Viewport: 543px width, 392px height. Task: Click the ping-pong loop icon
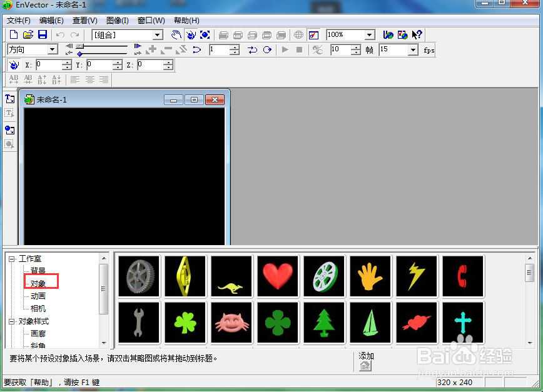point(253,50)
